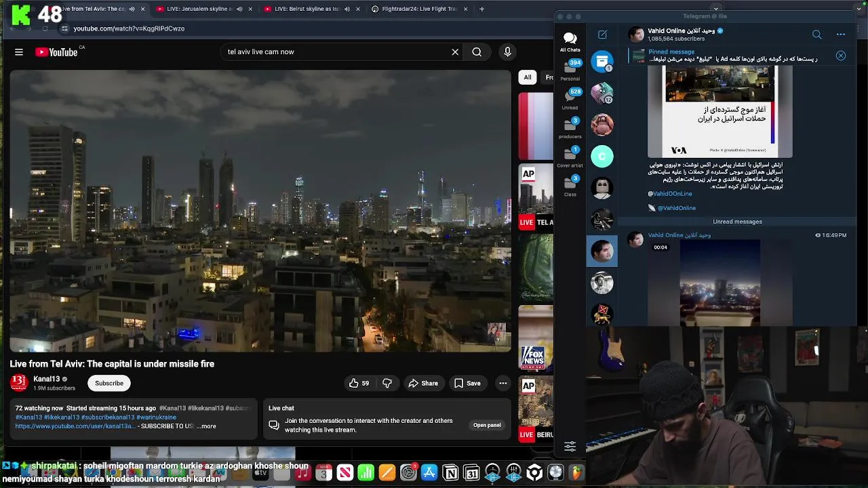Viewport: 868px width, 488px height.
Task: Open Telegram chat more options ellipsis
Action: [x=841, y=35]
